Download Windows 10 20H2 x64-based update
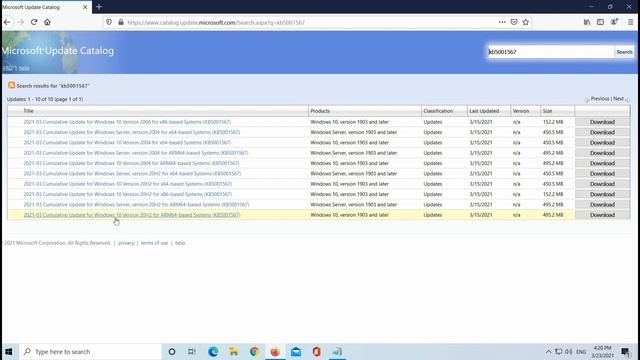The height and width of the screenshot is (360, 640). click(602, 184)
